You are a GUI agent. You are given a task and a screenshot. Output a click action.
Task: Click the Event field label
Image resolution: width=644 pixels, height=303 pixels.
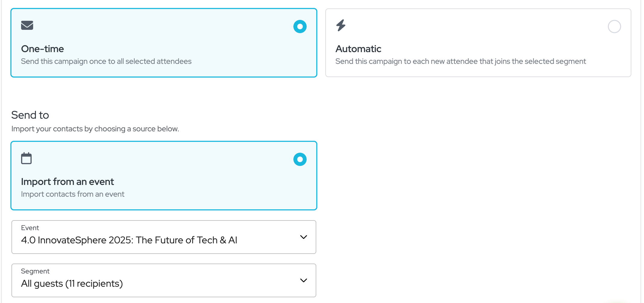pyautogui.click(x=30, y=228)
